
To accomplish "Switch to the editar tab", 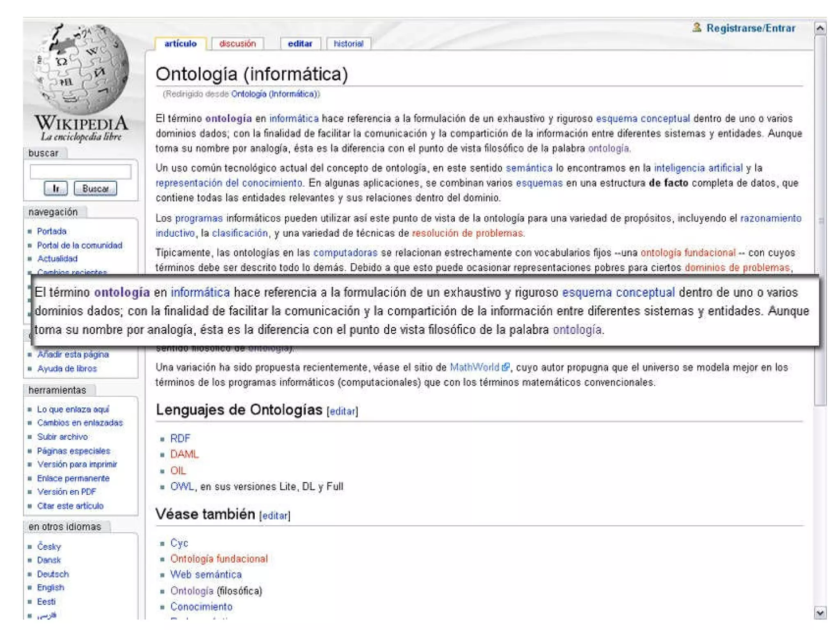I will point(300,43).
